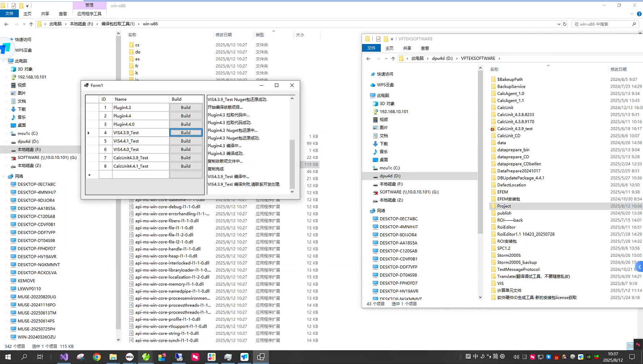The image size is (643, 364).
Task: Open the 查看 ribbon tab in win-x86
Action: point(63,14)
